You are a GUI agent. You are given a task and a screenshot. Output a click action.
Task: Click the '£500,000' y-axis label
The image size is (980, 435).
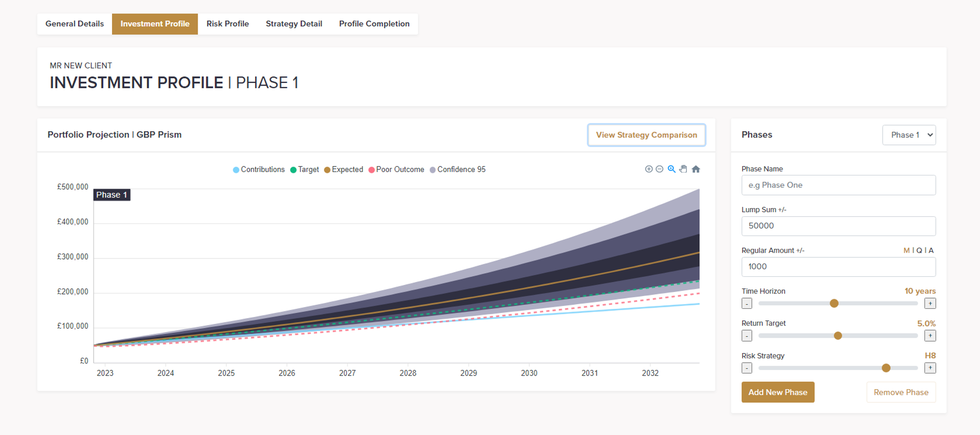pos(73,187)
